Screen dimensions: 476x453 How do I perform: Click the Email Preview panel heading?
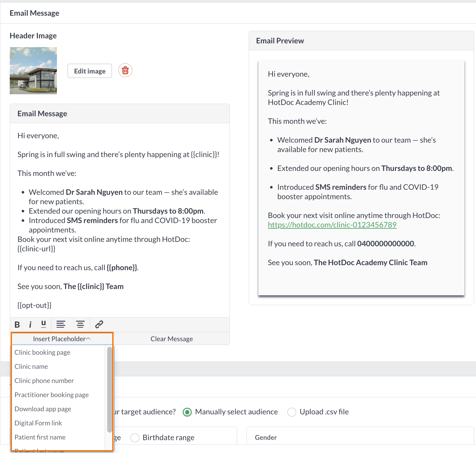coord(280,41)
